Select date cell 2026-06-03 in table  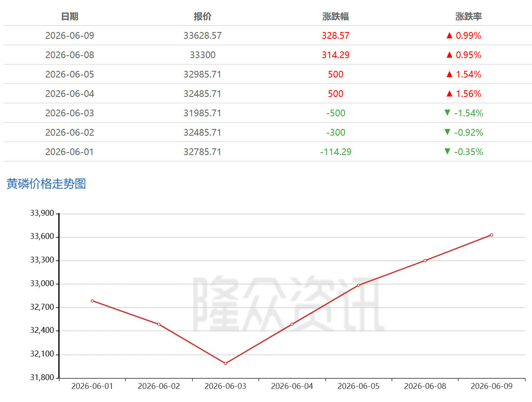[x=69, y=113]
